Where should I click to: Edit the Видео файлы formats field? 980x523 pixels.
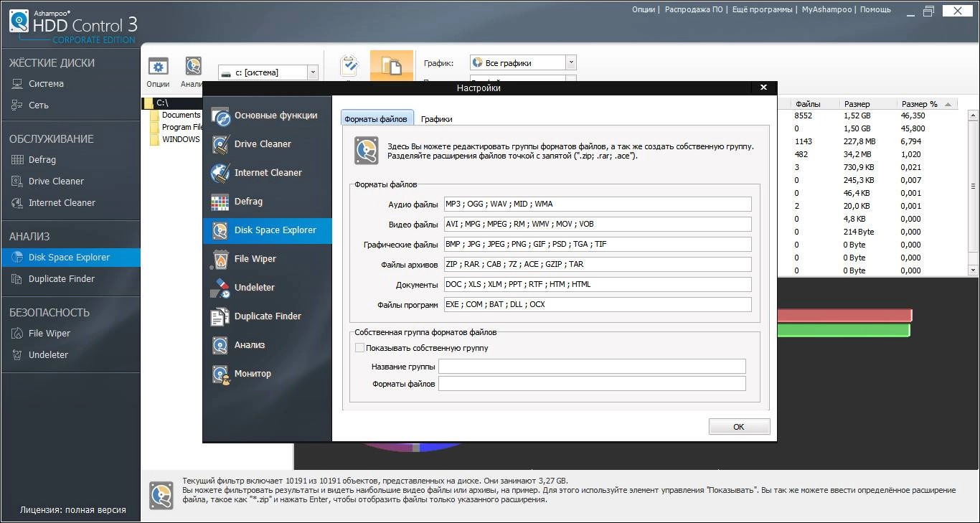click(x=598, y=225)
